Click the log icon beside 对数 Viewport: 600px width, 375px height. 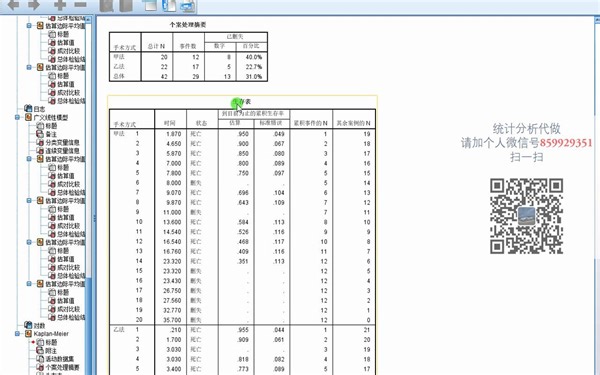point(28,325)
